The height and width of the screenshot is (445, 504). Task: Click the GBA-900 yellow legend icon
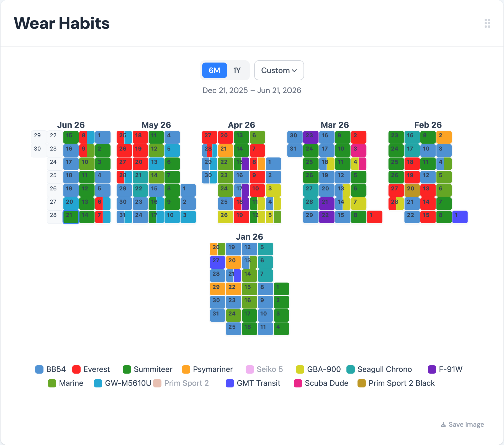300,369
